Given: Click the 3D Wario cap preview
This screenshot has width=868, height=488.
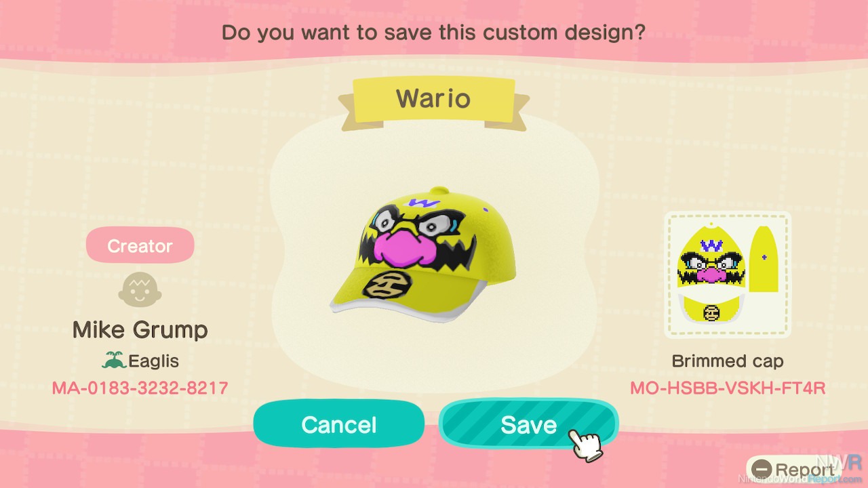Looking at the screenshot, I should coord(424,258).
